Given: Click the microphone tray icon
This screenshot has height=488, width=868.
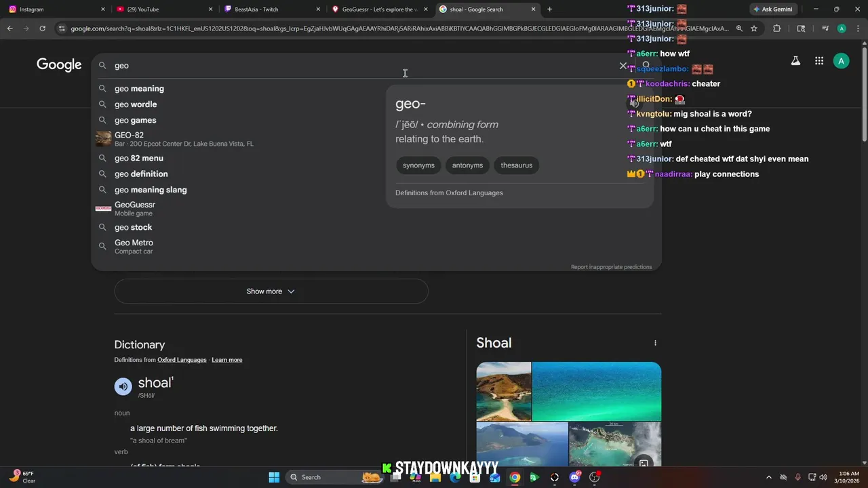Looking at the screenshot, I should tap(797, 477).
